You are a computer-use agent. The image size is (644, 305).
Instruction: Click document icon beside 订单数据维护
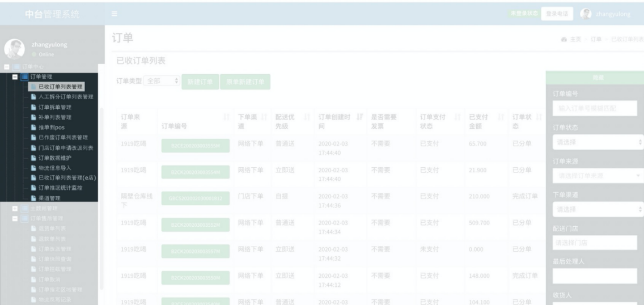coord(33,158)
